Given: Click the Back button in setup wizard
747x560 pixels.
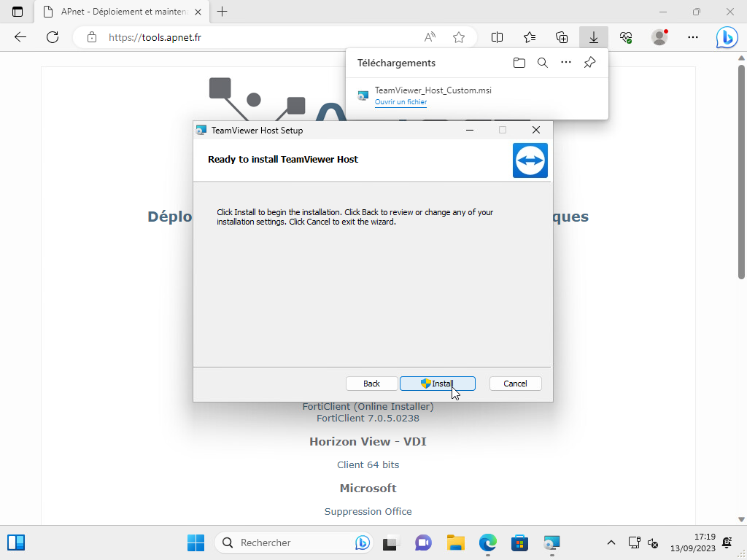Looking at the screenshot, I should click(x=371, y=384).
